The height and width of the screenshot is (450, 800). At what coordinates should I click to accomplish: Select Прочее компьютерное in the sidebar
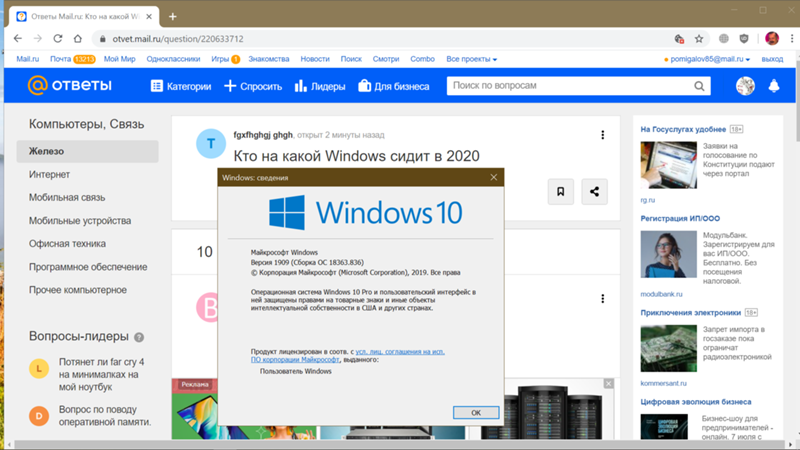pyautogui.click(x=78, y=290)
